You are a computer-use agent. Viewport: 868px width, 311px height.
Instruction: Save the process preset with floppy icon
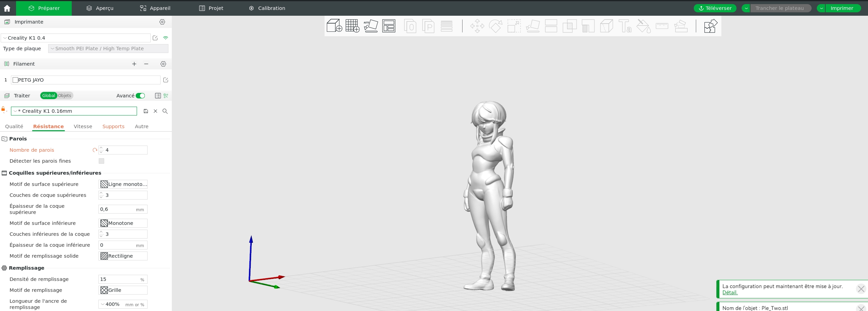pyautogui.click(x=146, y=111)
